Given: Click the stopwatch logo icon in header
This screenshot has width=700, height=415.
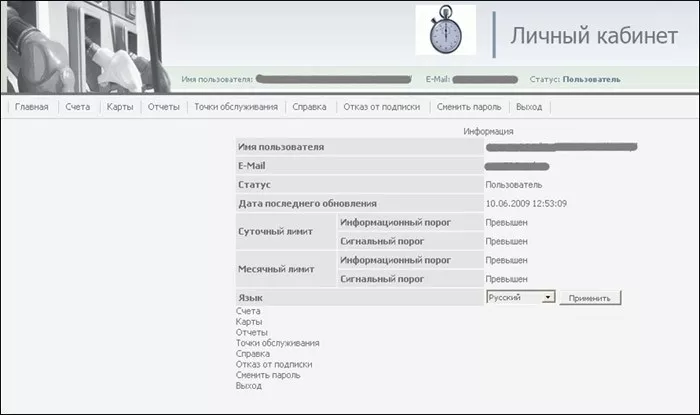Looking at the screenshot, I should point(446,30).
